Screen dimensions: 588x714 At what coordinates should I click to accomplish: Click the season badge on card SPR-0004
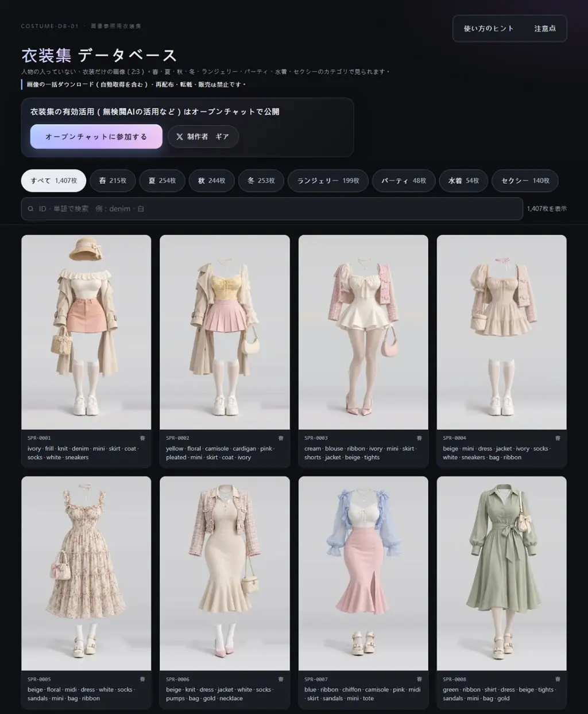click(558, 438)
